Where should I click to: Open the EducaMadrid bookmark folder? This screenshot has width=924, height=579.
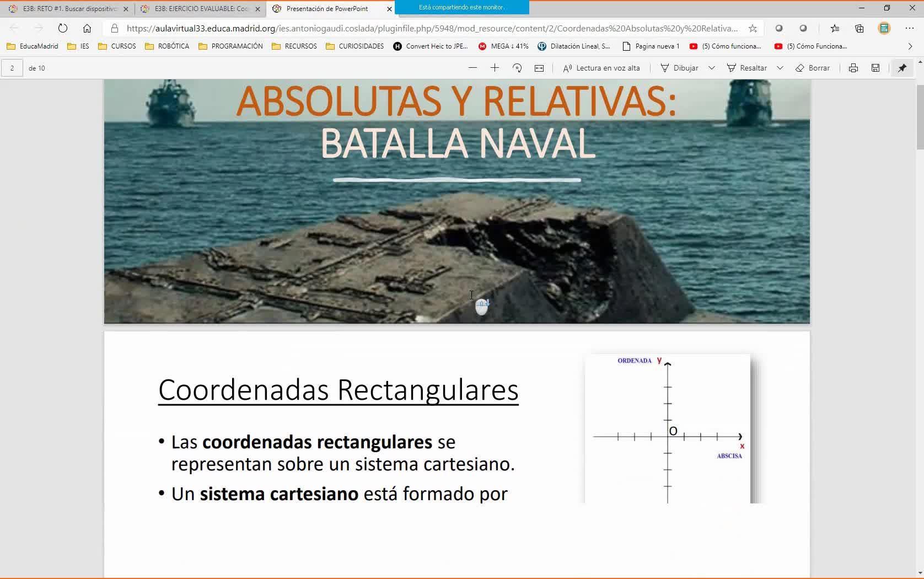coord(33,46)
